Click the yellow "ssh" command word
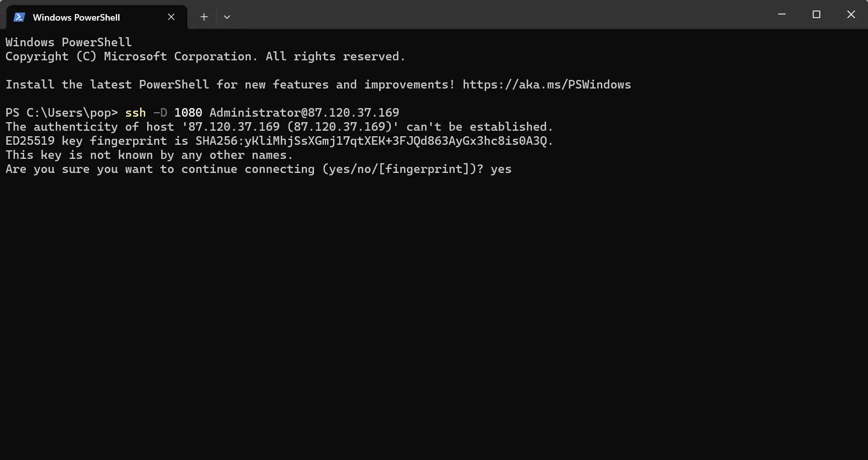Viewport: 868px width, 460px height. (136, 113)
